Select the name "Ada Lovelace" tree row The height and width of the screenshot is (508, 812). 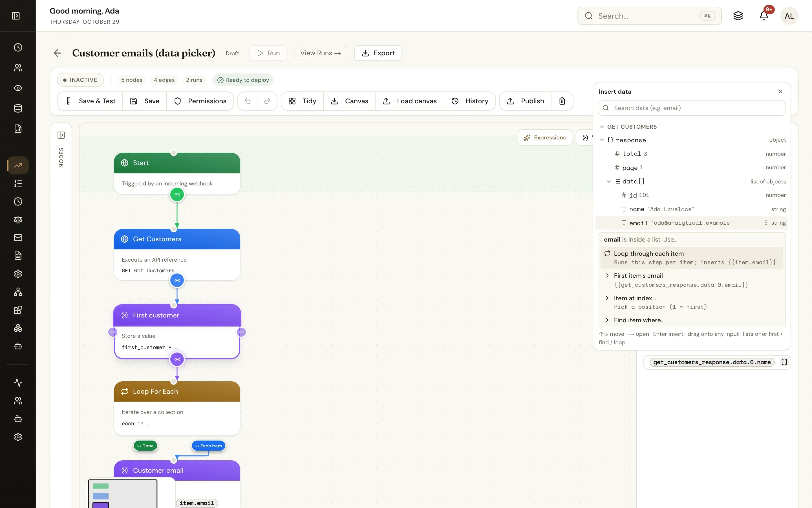(692, 209)
